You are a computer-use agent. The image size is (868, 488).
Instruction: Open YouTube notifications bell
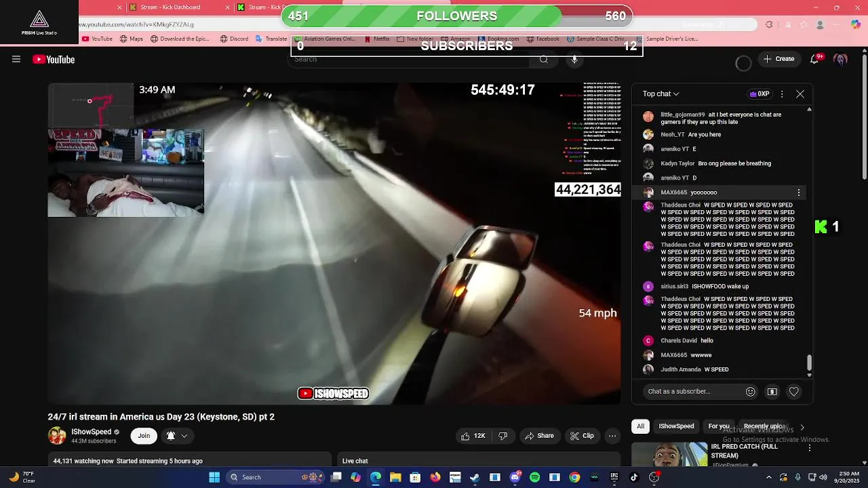tap(814, 59)
